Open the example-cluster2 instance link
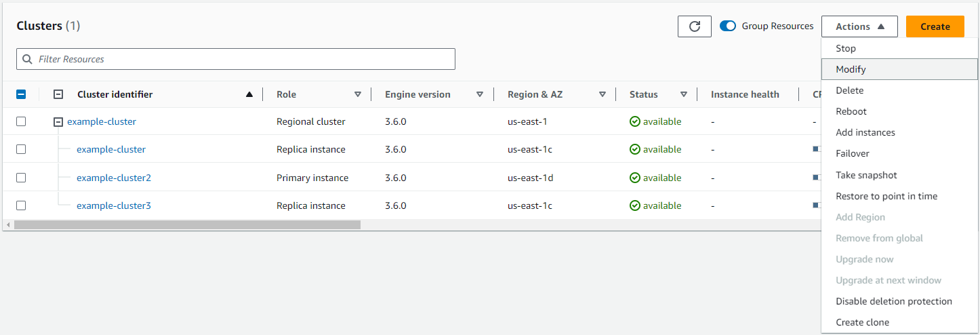 [x=113, y=178]
